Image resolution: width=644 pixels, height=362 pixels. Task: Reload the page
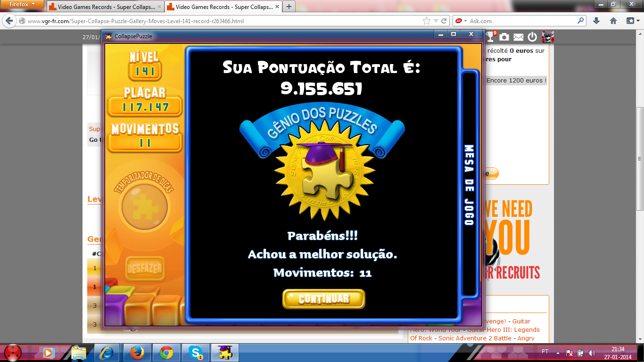[x=444, y=21]
